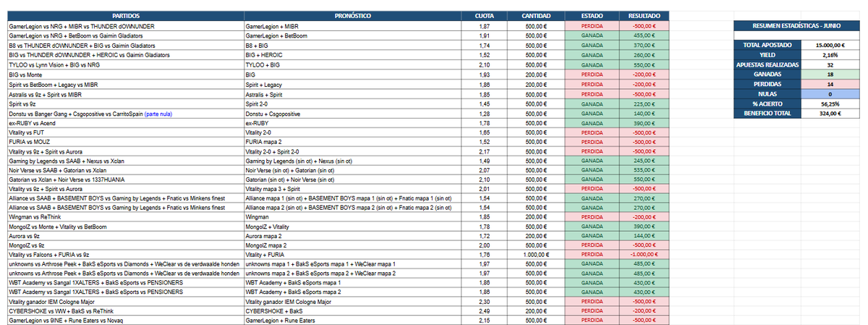Select the '1.000,00 €' stake cell
Viewport: 868px width, 325px height.
(x=535, y=255)
